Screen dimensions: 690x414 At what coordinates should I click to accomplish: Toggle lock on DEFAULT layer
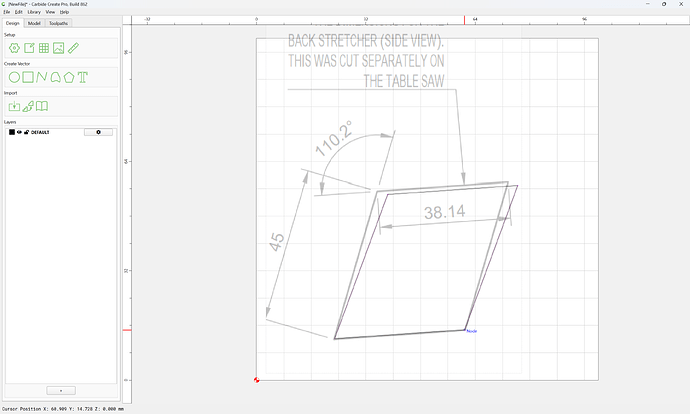[26, 132]
